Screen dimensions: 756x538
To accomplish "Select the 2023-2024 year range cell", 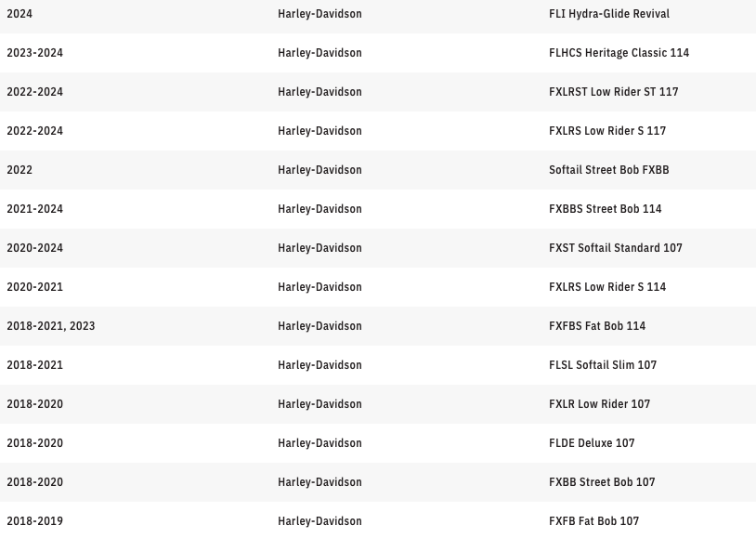I will pos(35,53).
